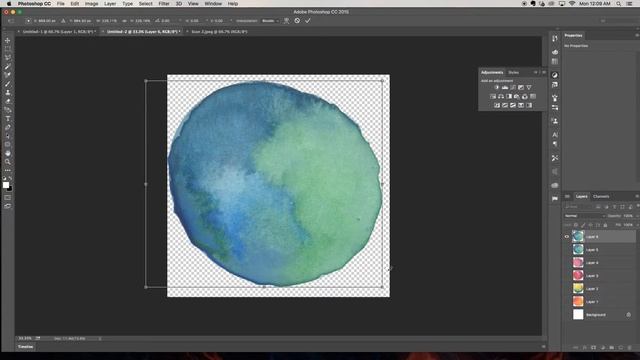Click the background color swatch
Viewport: 640px width, 360px height.
pyautogui.click(x=10, y=189)
